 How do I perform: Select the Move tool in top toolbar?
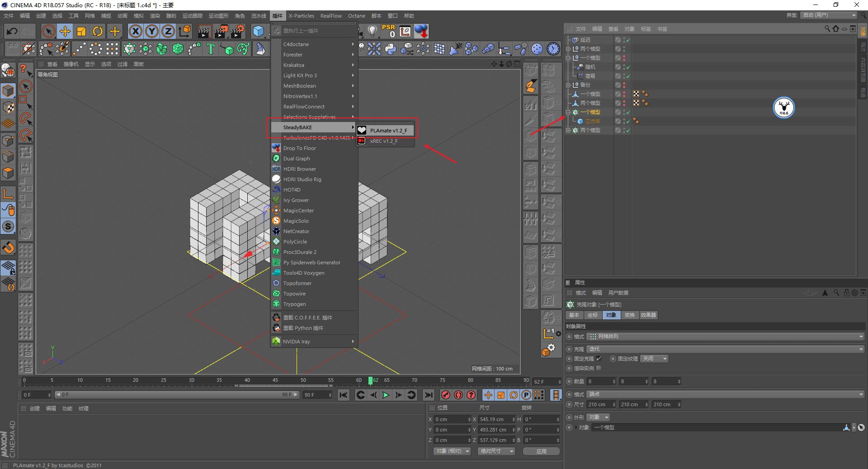point(65,31)
